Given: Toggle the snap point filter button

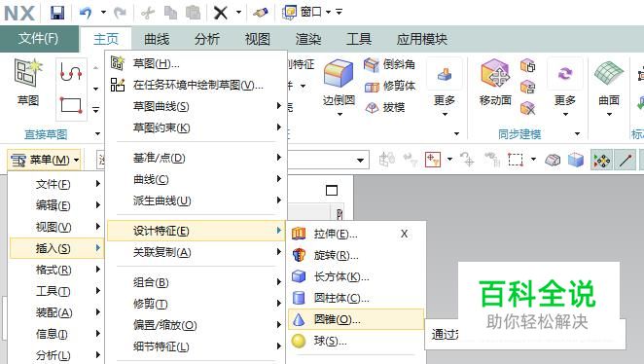Looking at the screenshot, I should [601, 160].
